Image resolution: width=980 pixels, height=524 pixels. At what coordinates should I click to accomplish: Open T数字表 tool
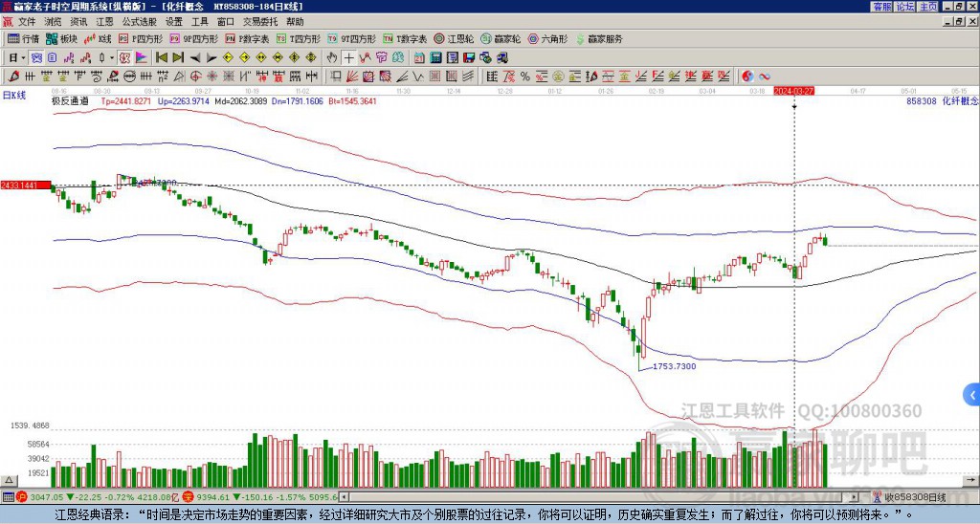click(405, 38)
